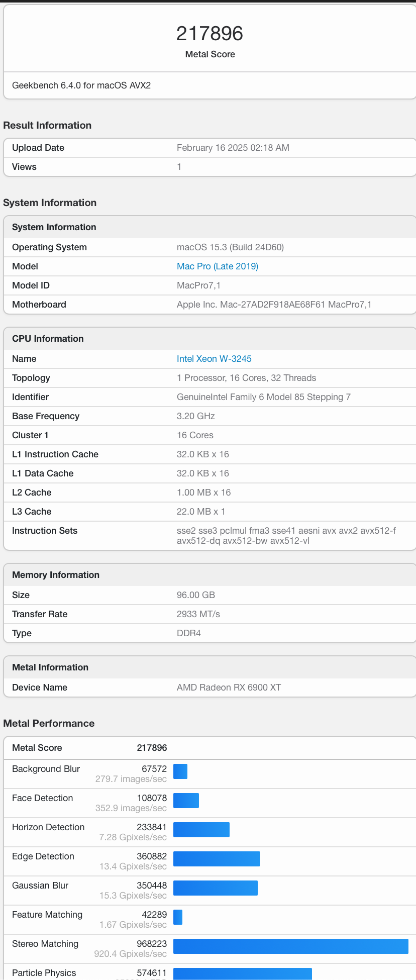Select the Motherboard value Apple Inc. Mac-27AD2F918AE68F61

click(x=274, y=305)
